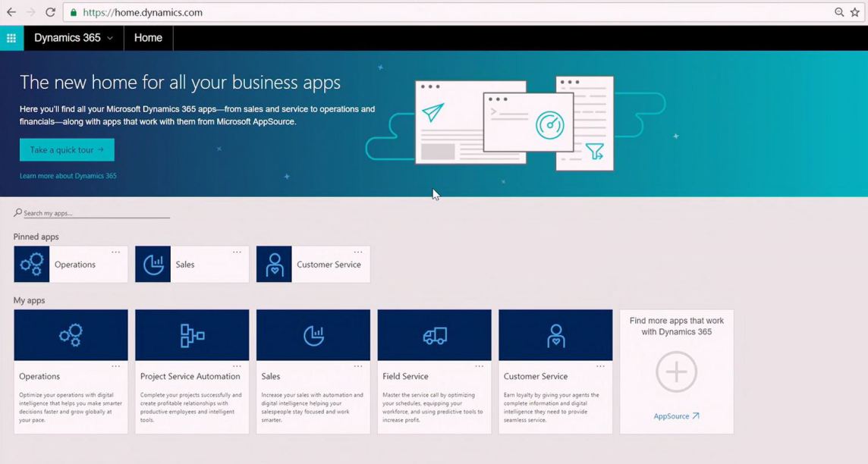Click the Take a quick tour button
The image size is (868, 464).
67,150
